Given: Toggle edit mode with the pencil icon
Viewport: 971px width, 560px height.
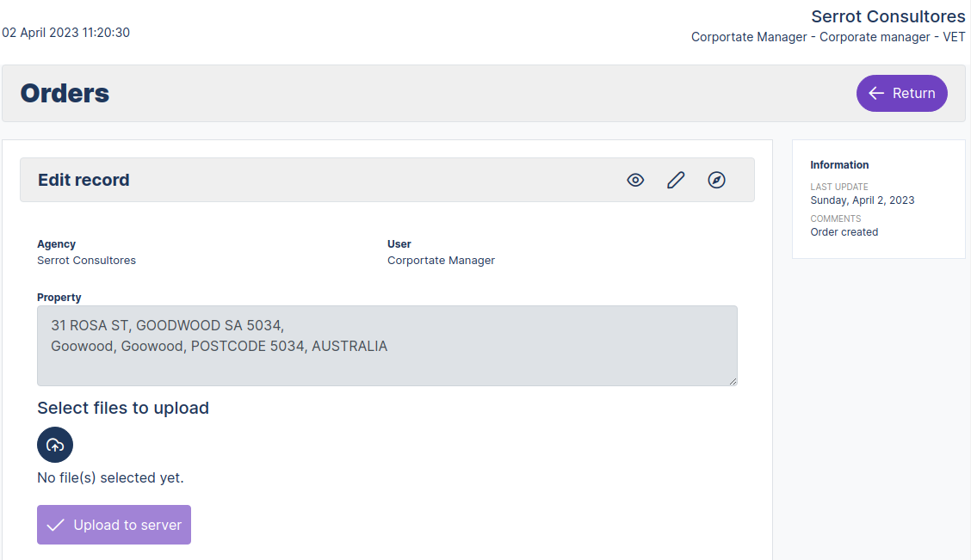Looking at the screenshot, I should coord(676,180).
